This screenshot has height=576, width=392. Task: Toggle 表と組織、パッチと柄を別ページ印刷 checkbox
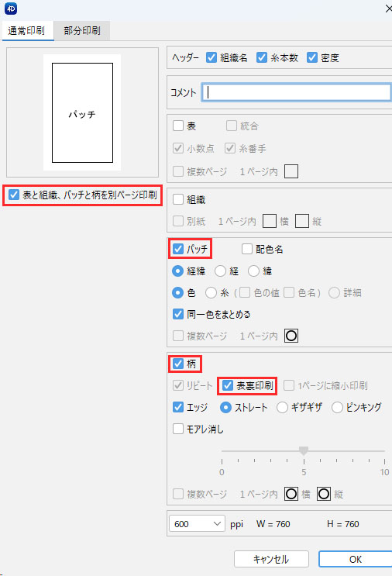[14, 195]
